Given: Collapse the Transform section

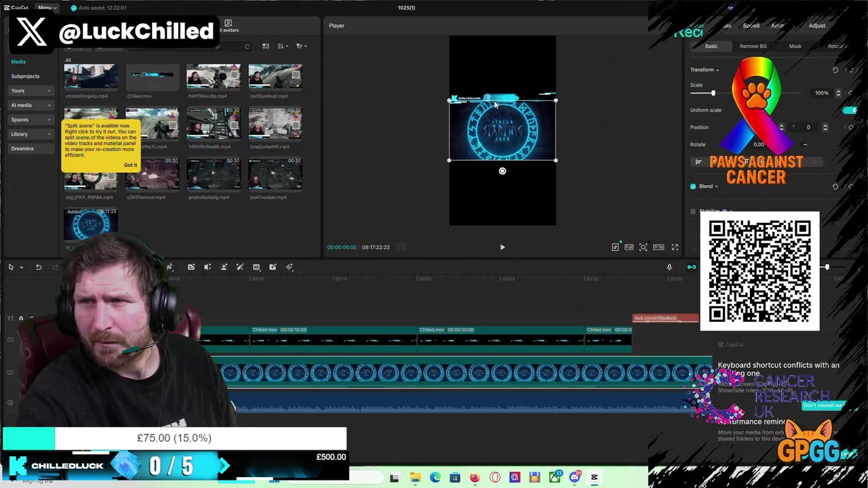Looking at the screenshot, I should 717,70.
